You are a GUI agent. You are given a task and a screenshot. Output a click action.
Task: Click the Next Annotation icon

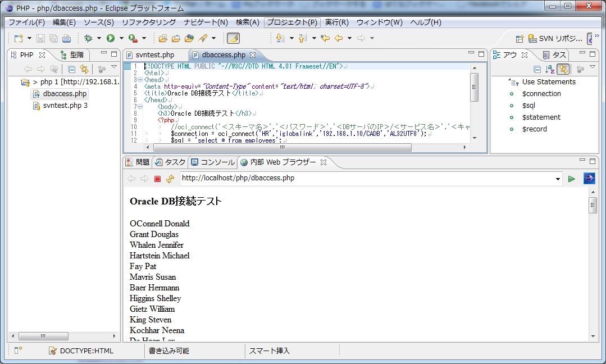coord(280,38)
